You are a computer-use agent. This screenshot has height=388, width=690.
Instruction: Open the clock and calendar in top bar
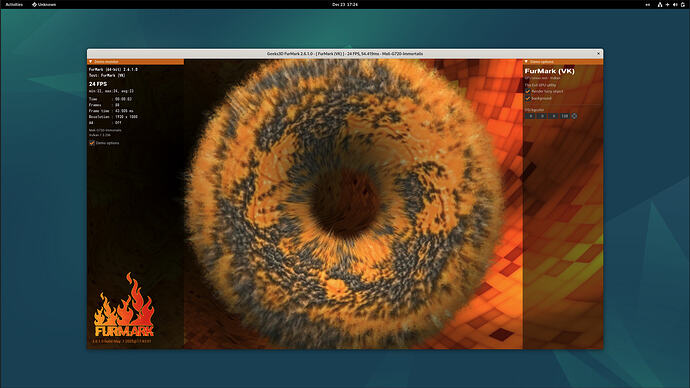pos(345,4)
